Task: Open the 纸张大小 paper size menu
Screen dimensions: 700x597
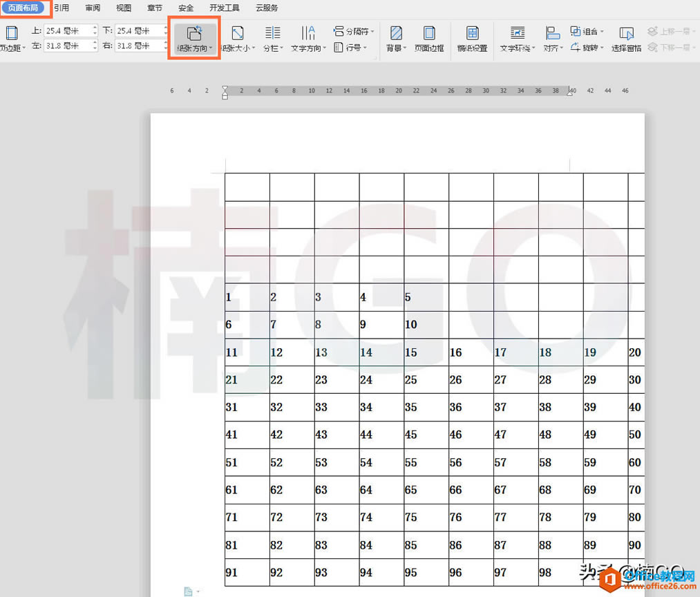Action: pyautogui.click(x=238, y=39)
